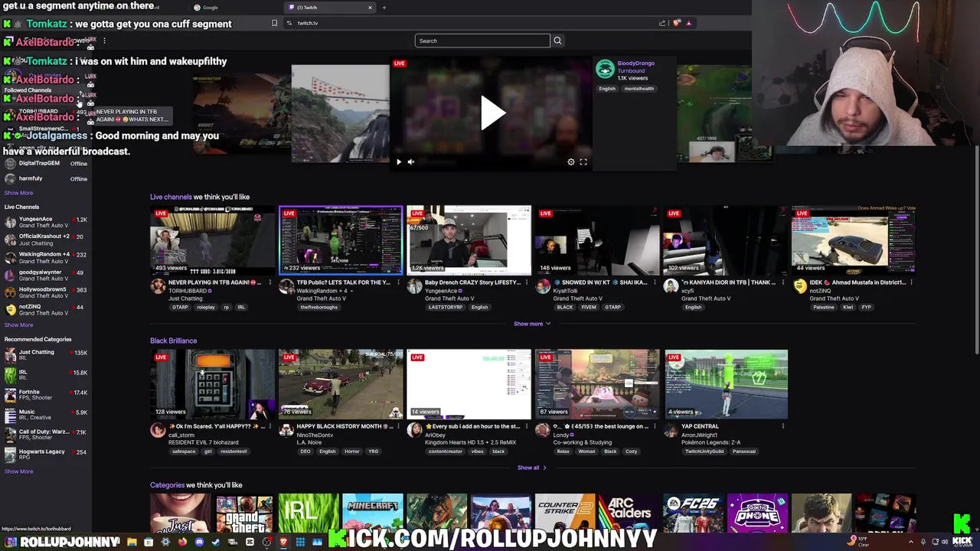Close the Twitch browser tab
The height and width of the screenshot is (551, 980).
(x=370, y=8)
